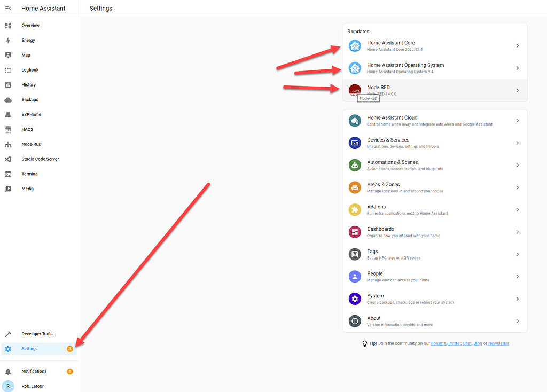Image resolution: width=547 pixels, height=392 pixels.
Task: Collapse the sidebar with the hamburger icon
Action: coord(9,8)
